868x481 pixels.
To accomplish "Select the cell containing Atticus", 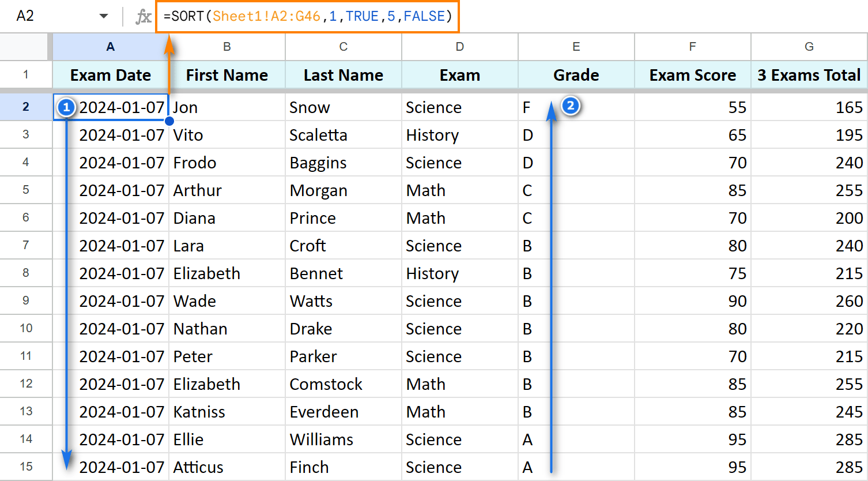I will pyautogui.click(x=227, y=467).
